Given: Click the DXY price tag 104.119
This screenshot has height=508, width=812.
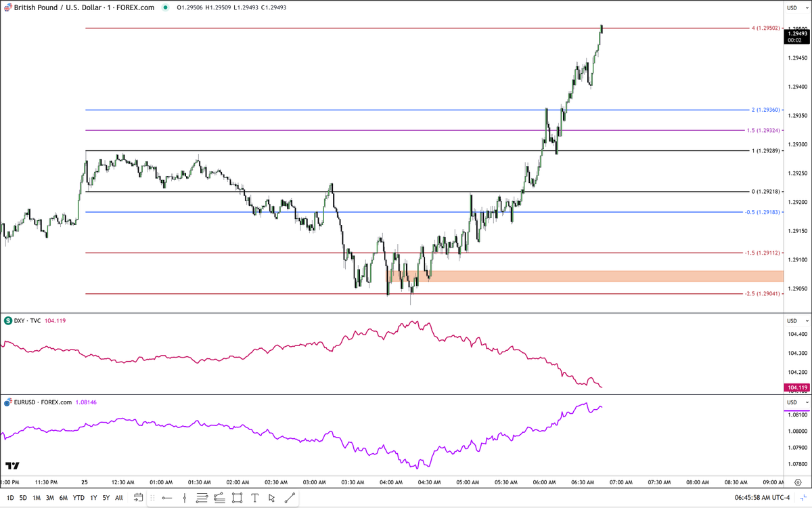Looking at the screenshot, I should point(796,387).
